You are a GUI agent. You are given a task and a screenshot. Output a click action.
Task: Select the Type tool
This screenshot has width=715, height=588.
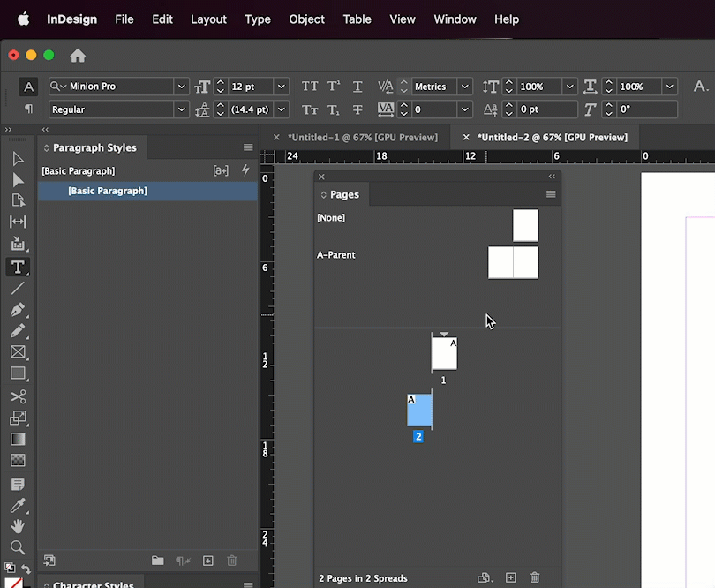tap(18, 267)
